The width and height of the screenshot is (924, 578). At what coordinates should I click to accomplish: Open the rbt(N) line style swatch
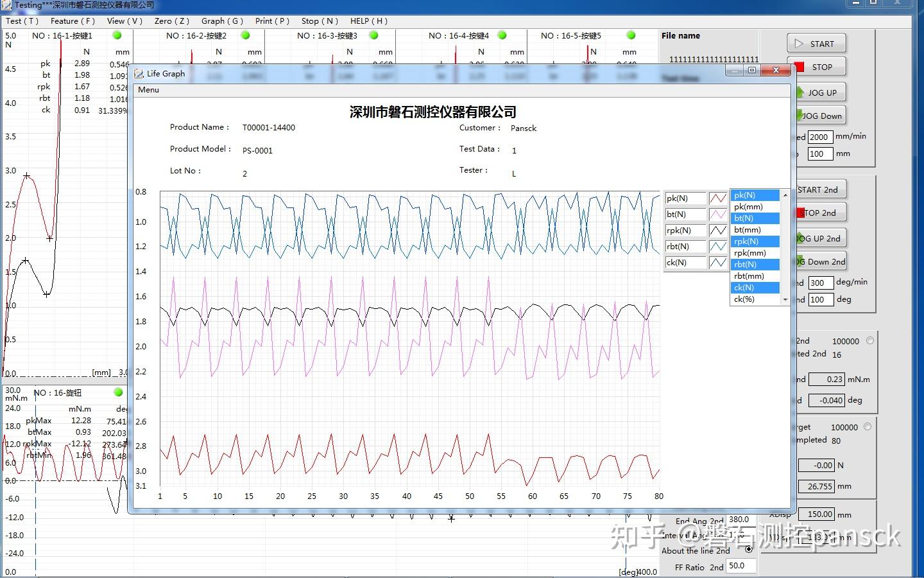point(718,247)
